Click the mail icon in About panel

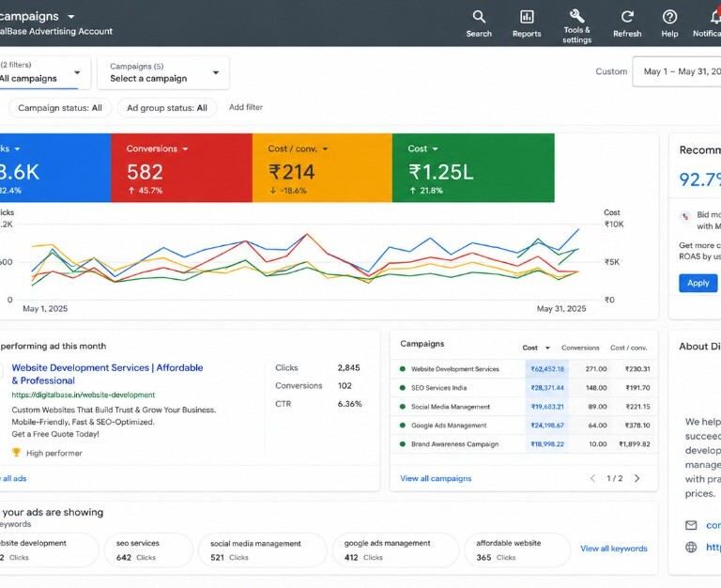pos(691,525)
